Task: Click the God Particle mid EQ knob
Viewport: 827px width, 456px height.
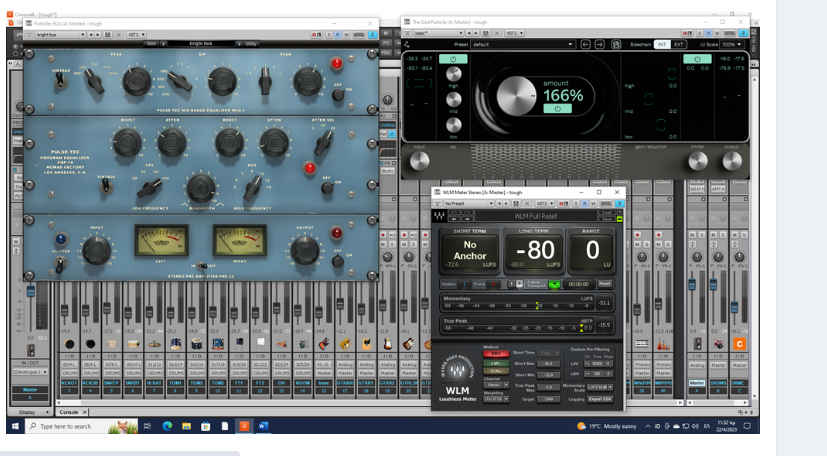Action: (454, 99)
